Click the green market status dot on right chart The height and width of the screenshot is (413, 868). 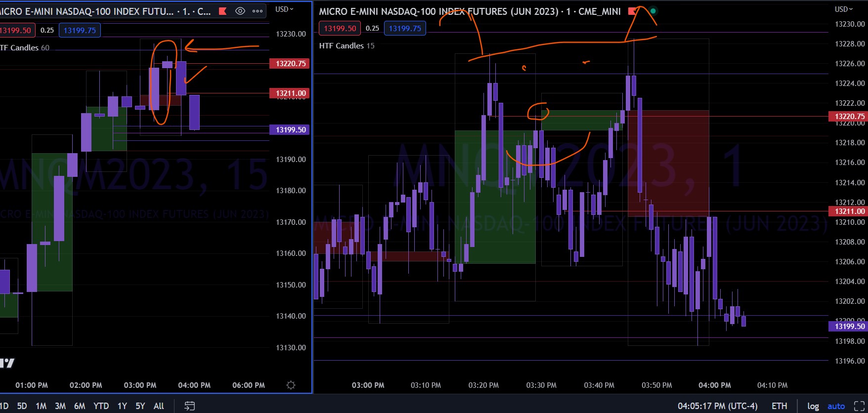click(653, 11)
